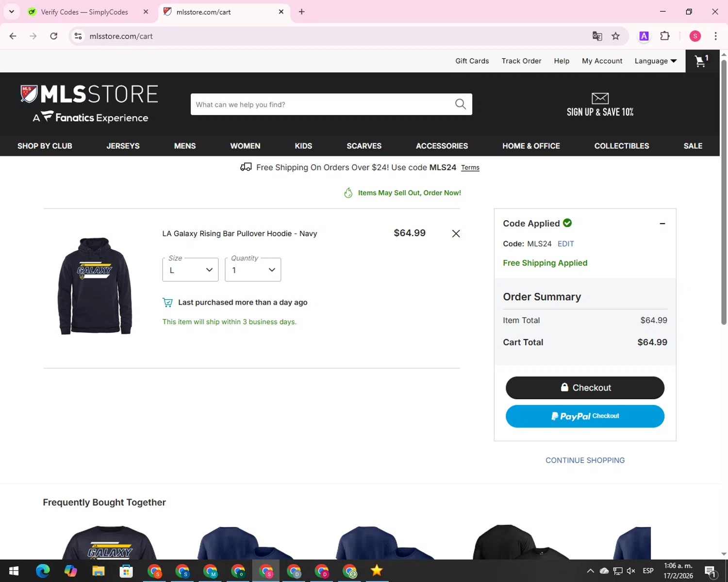Open the notification center icon
This screenshot has width=728, height=582.
pos(711,571)
